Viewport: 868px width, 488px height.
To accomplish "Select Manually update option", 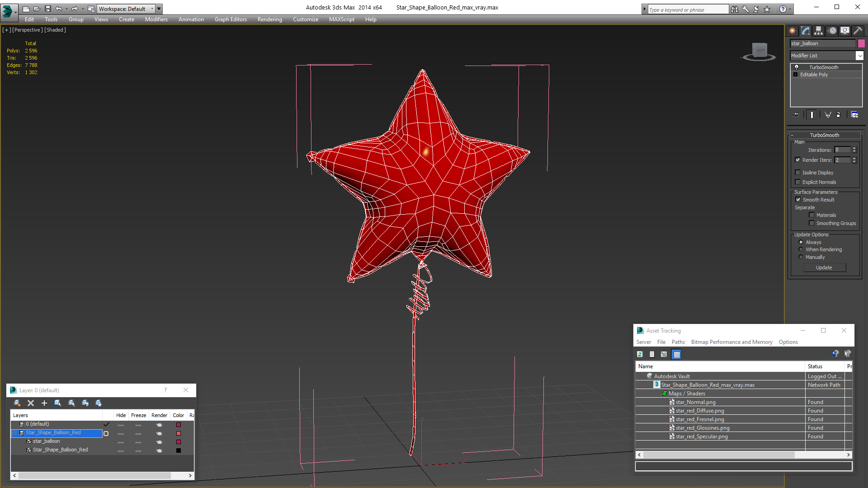I will click(801, 257).
